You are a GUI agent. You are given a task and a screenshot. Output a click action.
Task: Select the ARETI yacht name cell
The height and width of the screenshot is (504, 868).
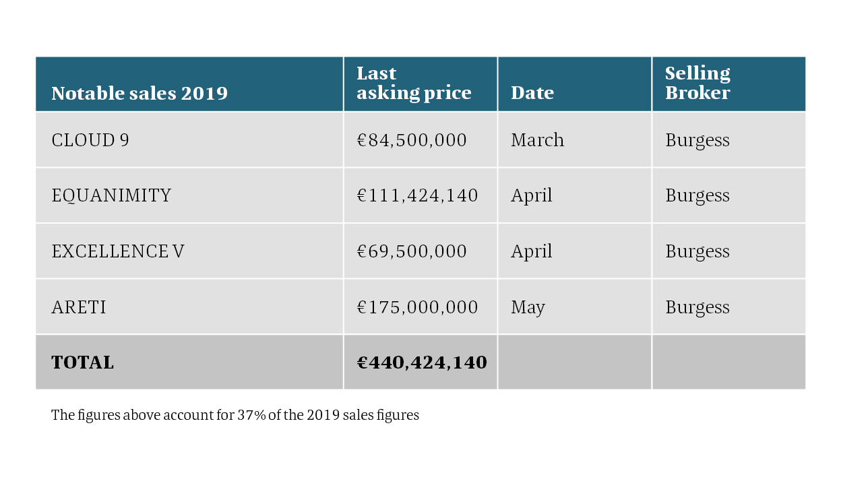coord(189,307)
